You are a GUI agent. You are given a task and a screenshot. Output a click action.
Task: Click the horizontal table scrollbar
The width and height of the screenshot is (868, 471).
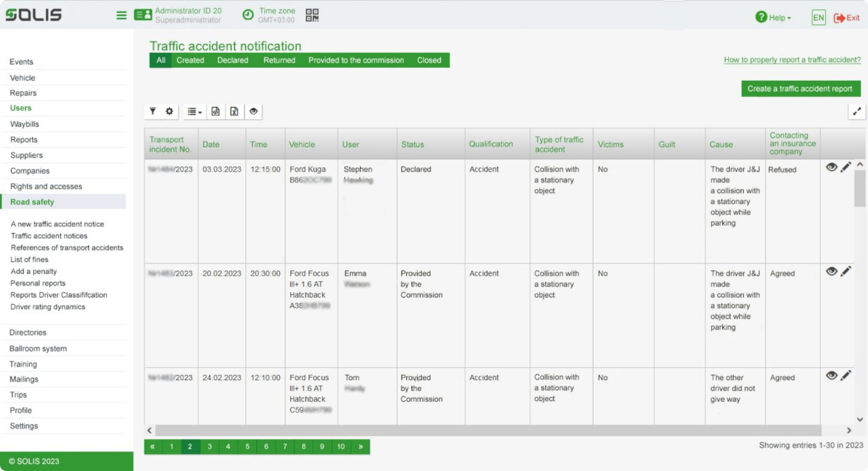click(488, 430)
